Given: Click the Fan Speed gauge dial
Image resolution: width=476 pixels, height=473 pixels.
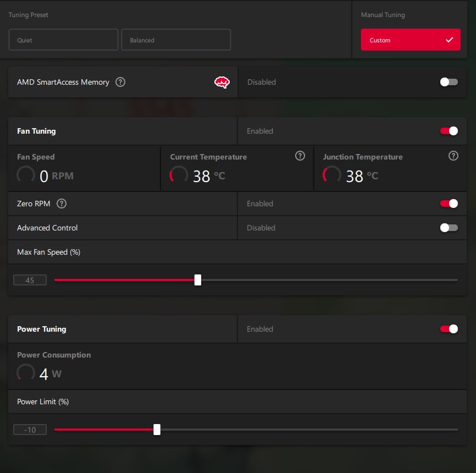Looking at the screenshot, I should 26,175.
